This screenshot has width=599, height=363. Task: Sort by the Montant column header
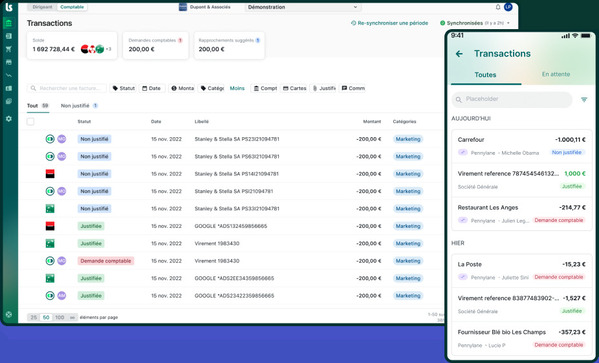pos(372,122)
